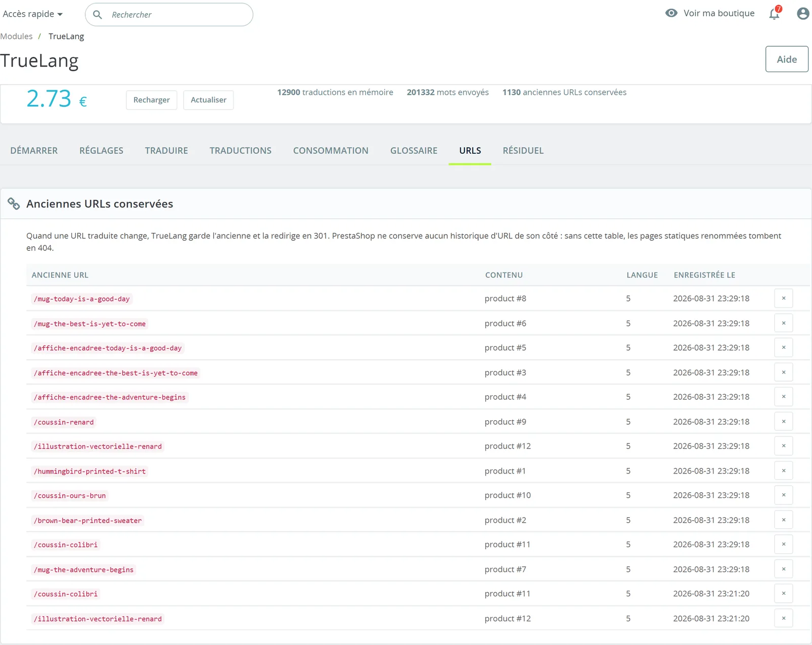
Task: Remove the /hummingbird-printed-t-shirt entry
Action: 784,471
